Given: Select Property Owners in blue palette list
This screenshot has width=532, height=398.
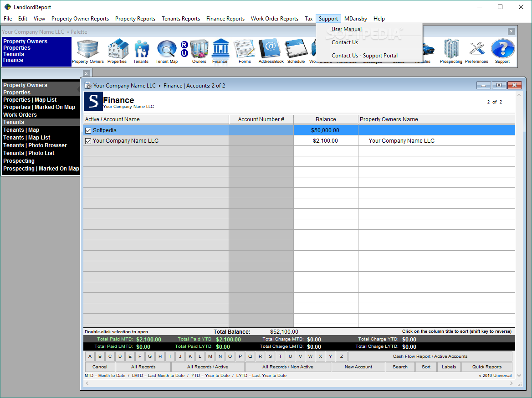Looking at the screenshot, I should 25,41.
